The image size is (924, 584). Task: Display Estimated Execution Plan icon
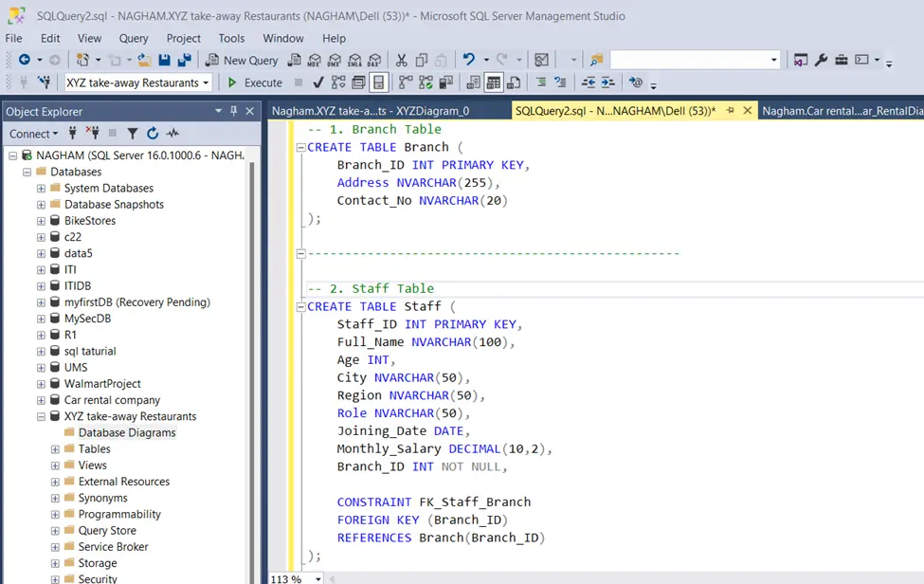338,82
